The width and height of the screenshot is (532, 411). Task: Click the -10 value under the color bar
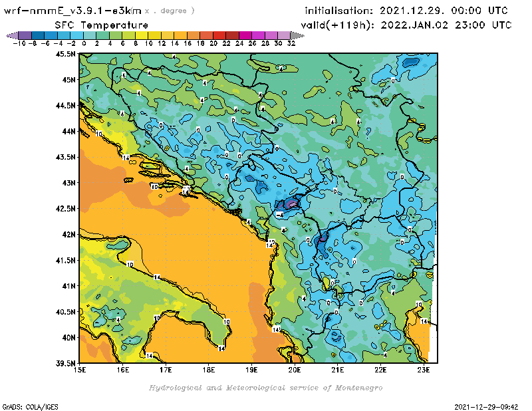point(19,43)
